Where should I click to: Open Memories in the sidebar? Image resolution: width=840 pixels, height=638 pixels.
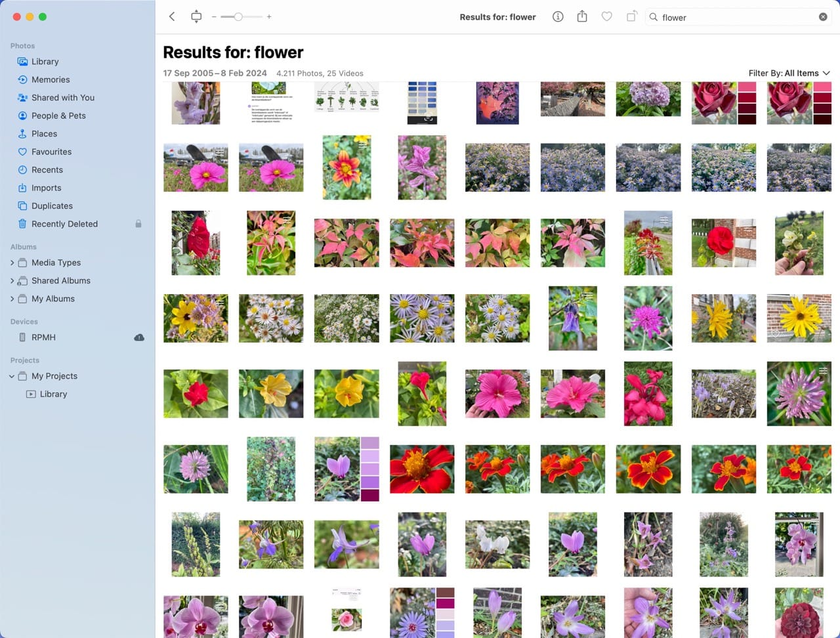(x=51, y=79)
